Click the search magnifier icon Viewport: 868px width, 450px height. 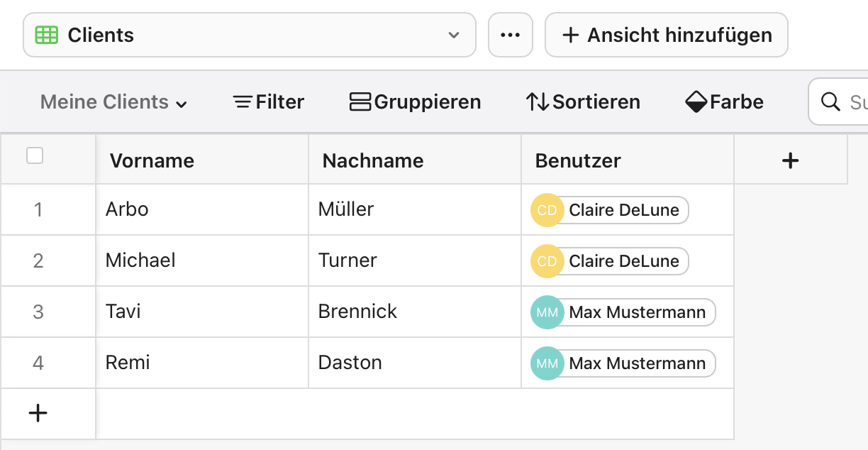(830, 101)
